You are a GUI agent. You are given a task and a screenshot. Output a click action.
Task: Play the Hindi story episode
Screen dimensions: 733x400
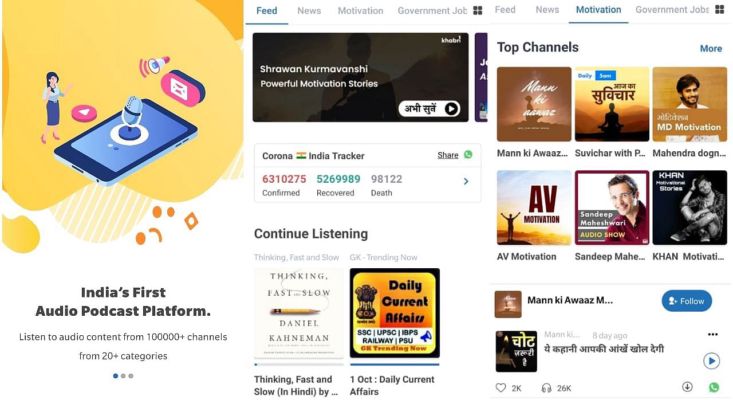(711, 361)
